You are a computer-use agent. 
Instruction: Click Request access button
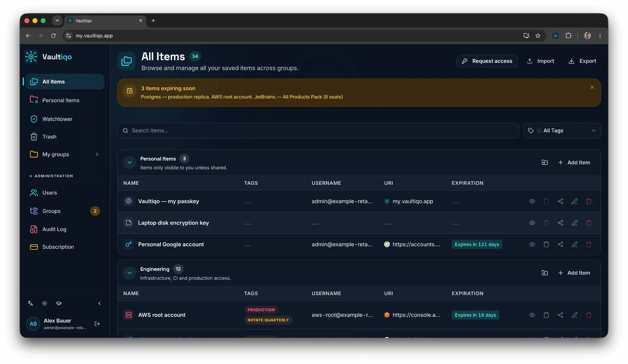[487, 61]
